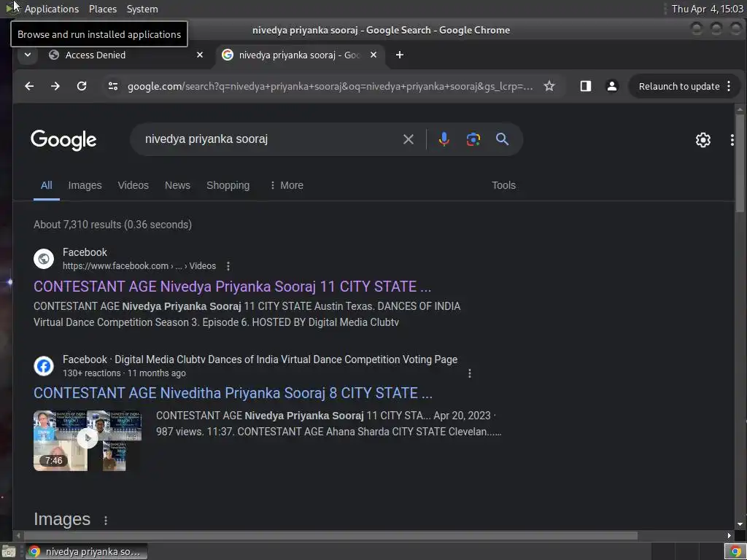The width and height of the screenshot is (747, 560).
Task: Open the Applications menu
Action: click(52, 9)
